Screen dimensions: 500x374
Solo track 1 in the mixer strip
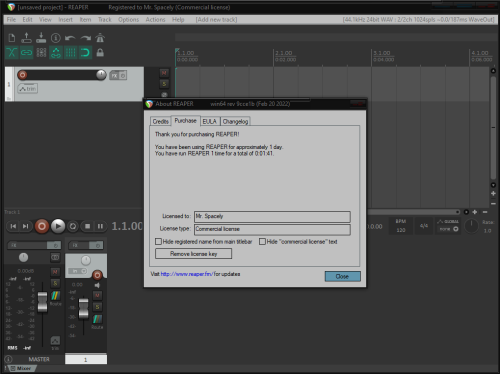coord(97,307)
